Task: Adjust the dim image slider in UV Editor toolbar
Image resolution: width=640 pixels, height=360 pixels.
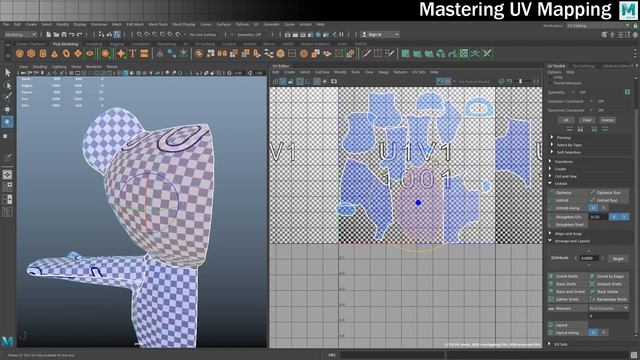Action: click(520, 82)
